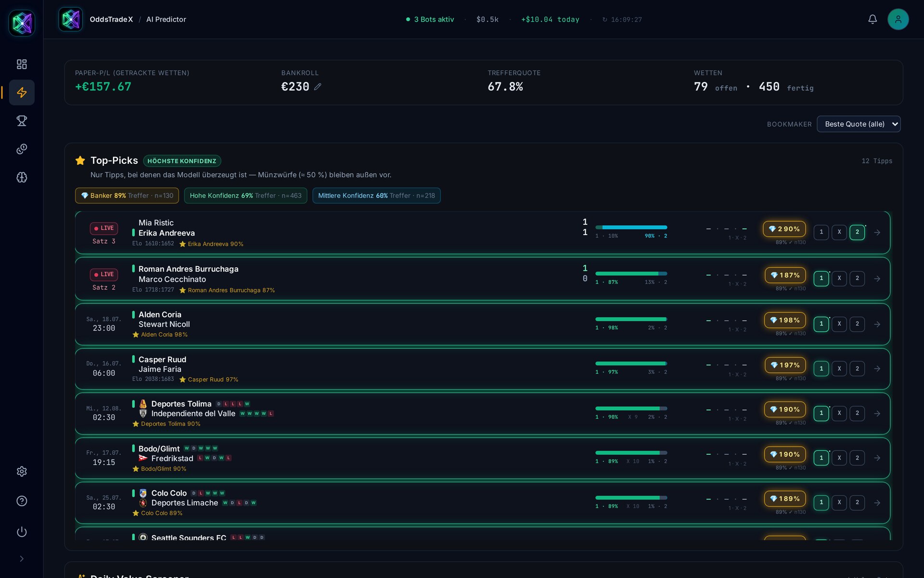Viewport: 924px width, 578px height.
Task: Click the +€157.67 paper P/L value
Action: [103, 87]
